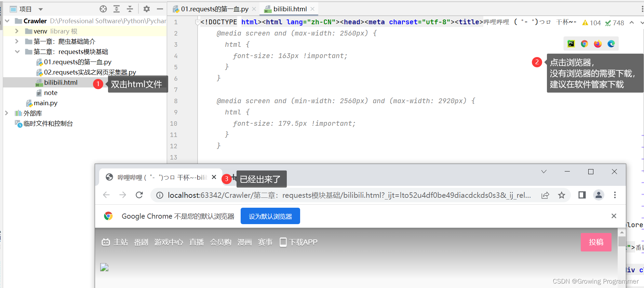Open 下载APP link
This screenshot has height=288, width=644.
point(298,242)
